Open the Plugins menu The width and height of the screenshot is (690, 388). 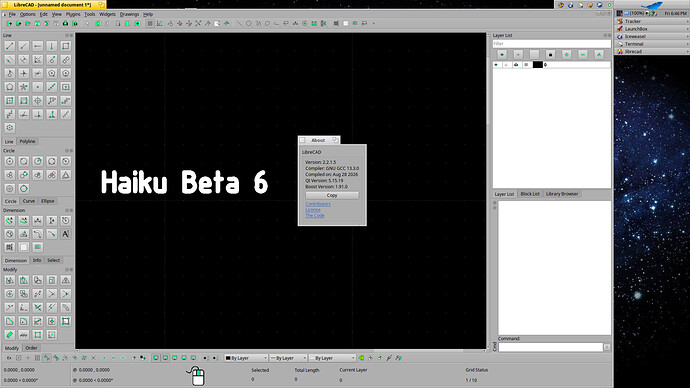point(73,14)
